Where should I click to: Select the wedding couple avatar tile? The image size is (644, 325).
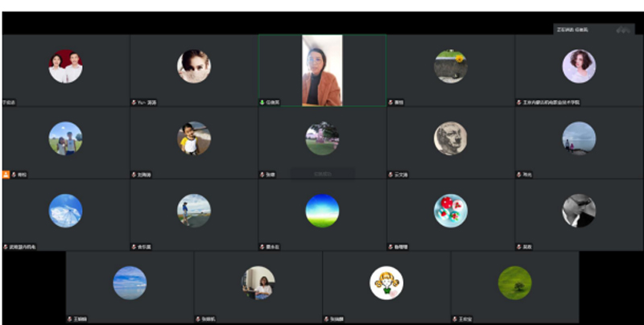tap(65, 67)
